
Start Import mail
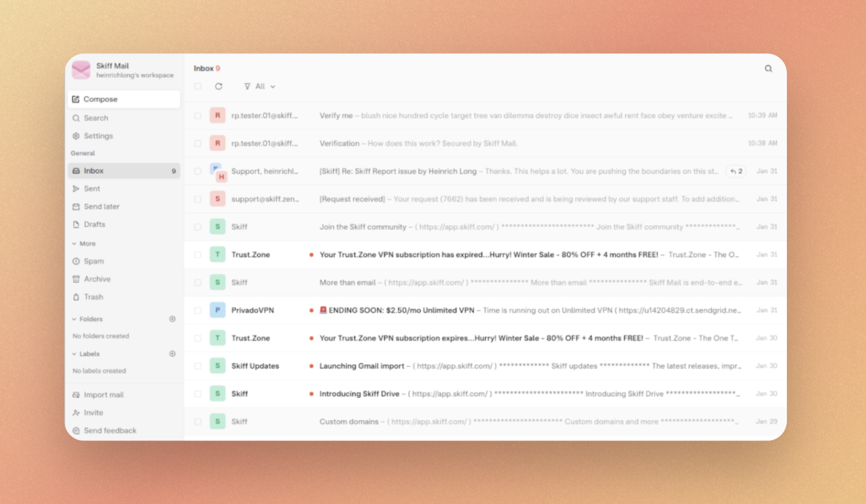coord(103,394)
